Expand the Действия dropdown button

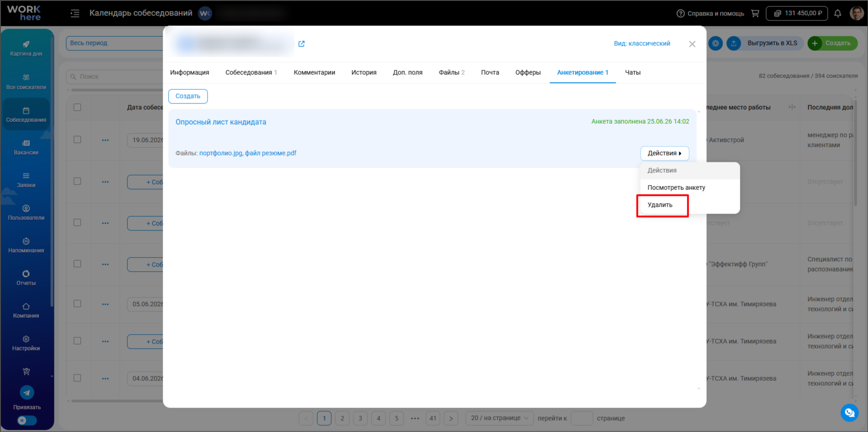tap(665, 153)
